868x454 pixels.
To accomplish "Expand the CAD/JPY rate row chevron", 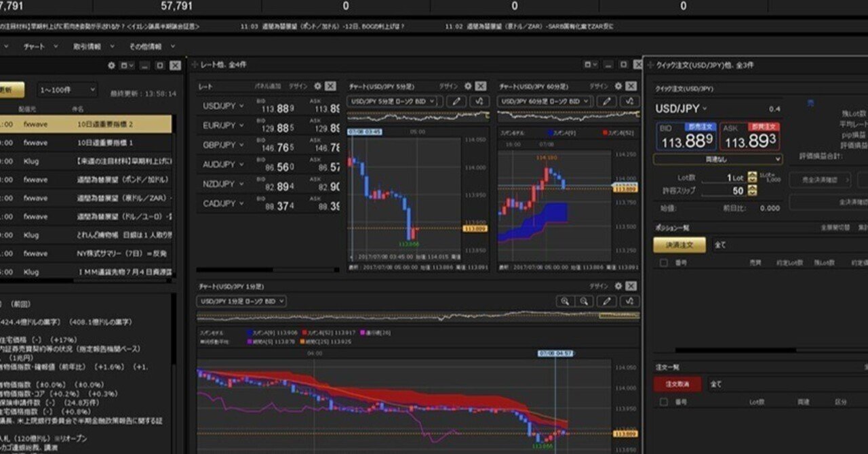I will [241, 203].
